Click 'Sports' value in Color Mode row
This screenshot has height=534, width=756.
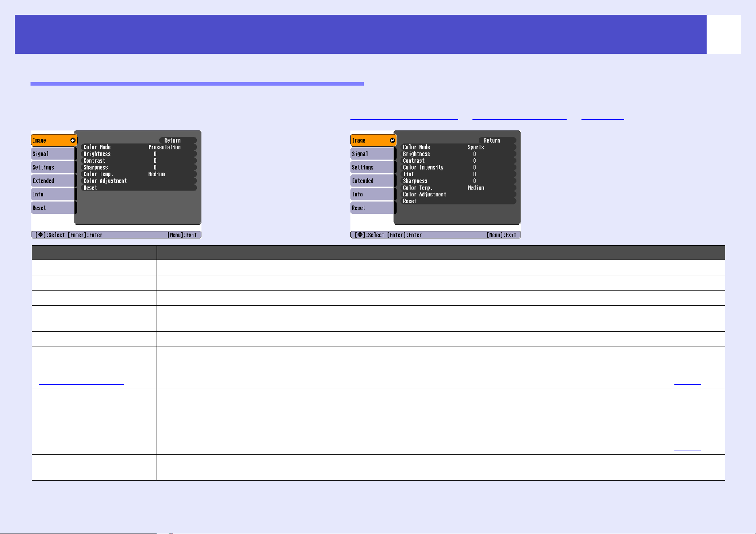[x=476, y=147]
